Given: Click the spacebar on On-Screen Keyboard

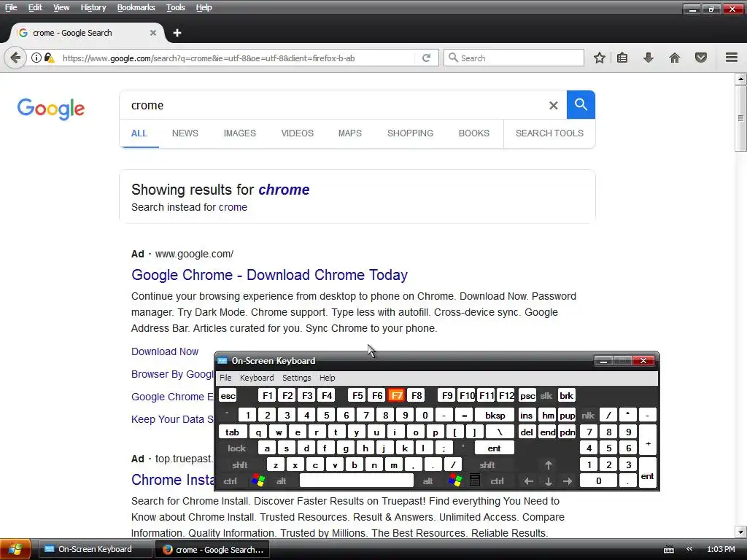Looking at the screenshot, I should click(356, 481).
